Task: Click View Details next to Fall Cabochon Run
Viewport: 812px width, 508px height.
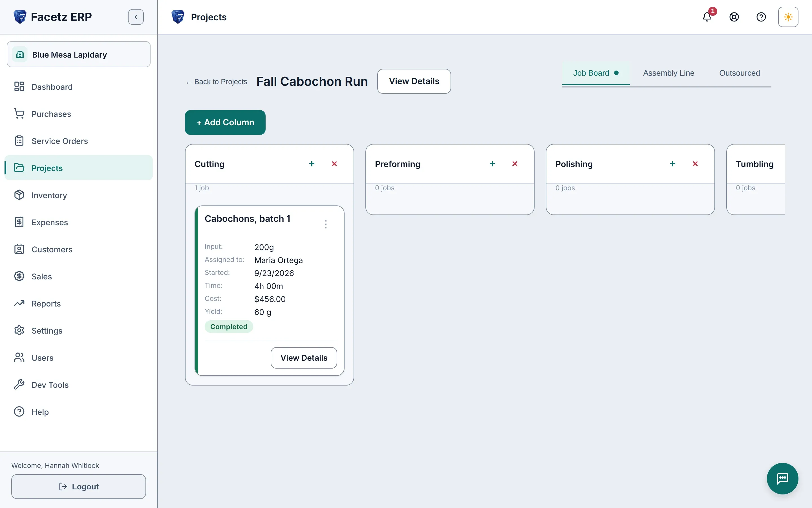Action: pos(414,81)
